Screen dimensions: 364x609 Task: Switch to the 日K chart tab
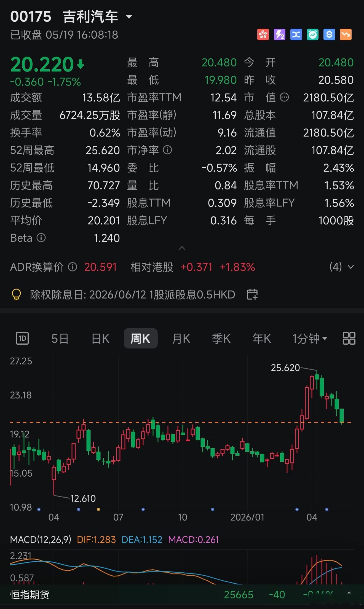coord(100,339)
